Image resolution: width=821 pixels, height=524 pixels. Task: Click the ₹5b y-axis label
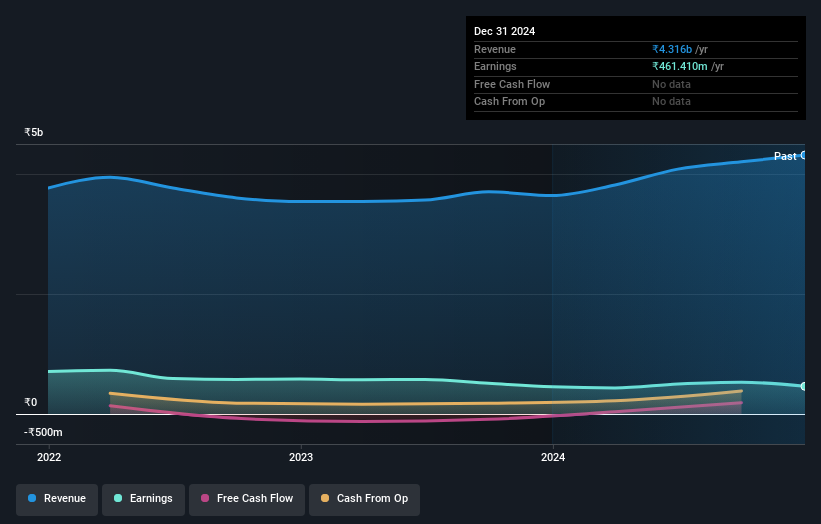pyautogui.click(x=34, y=132)
